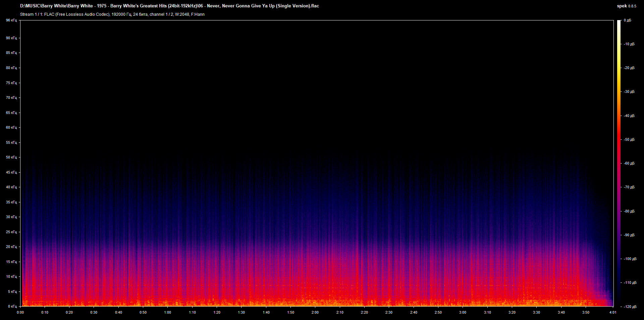Click the -90 дБ scale label
The height and width of the screenshot is (320, 644).
click(x=629, y=235)
